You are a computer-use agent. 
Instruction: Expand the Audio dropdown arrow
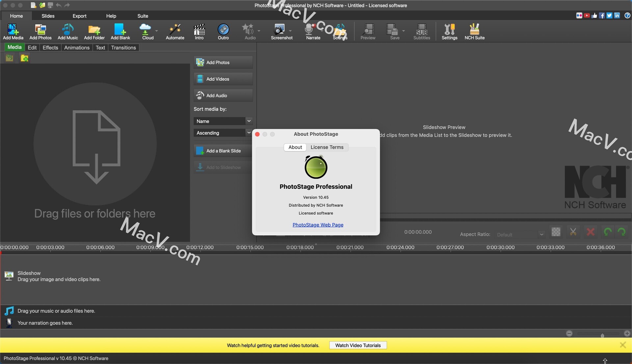tap(259, 31)
